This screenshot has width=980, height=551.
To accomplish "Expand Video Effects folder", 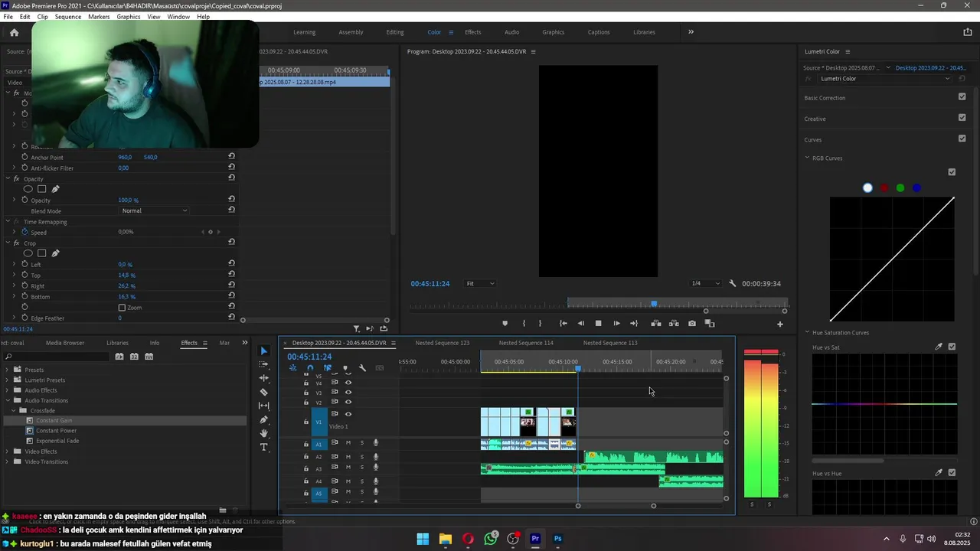I will pyautogui.click(x=8, y=452).
